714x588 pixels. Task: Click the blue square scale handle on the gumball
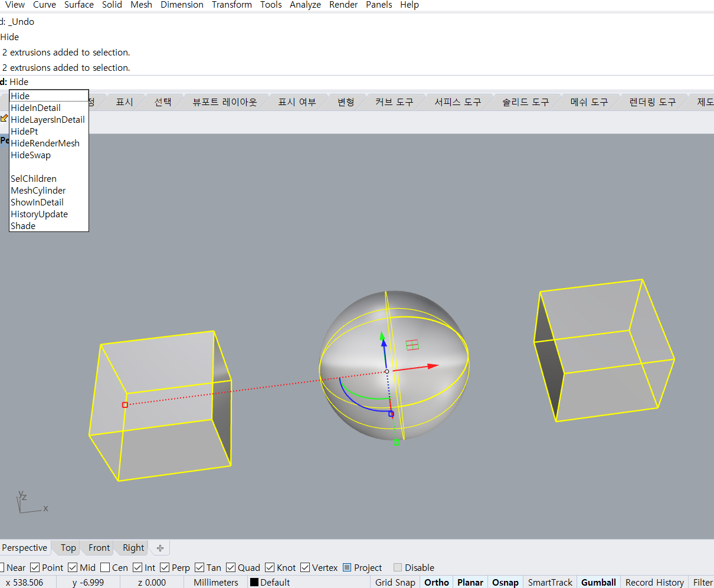click(391, 414)
